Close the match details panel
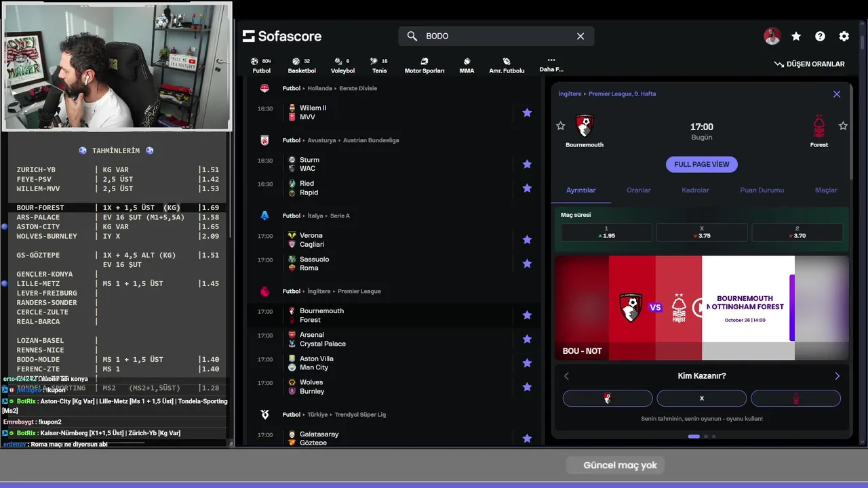The width and height of the screenshot is (868, 488). [837, 94]
